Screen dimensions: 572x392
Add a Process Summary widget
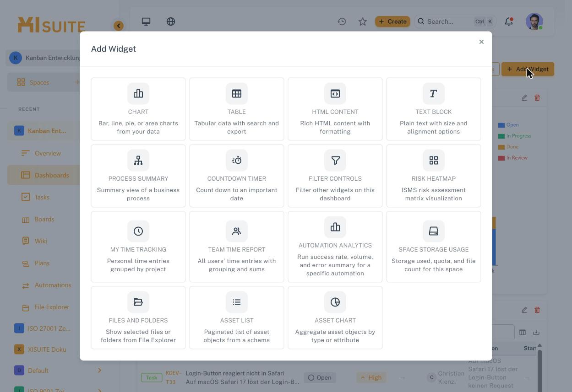pos(138,176)
